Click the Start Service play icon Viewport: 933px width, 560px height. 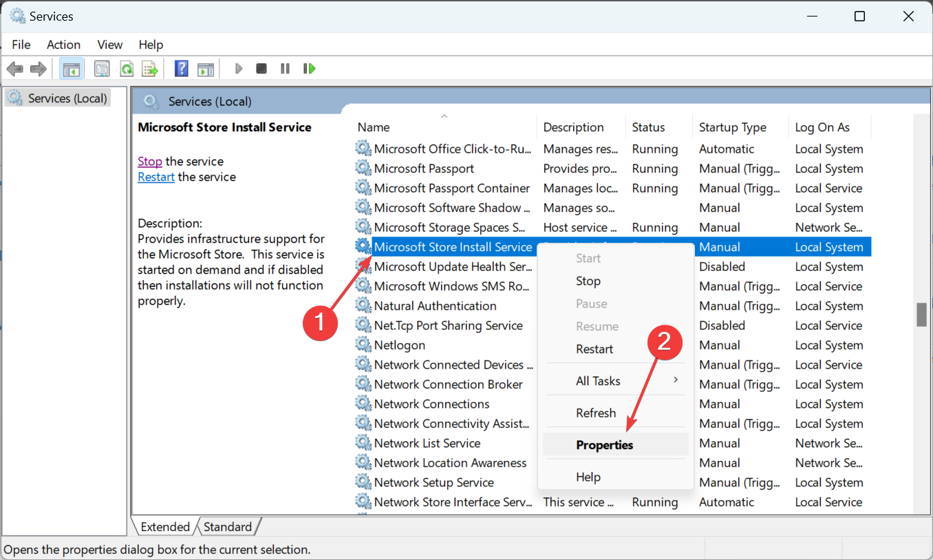(239, 69)
